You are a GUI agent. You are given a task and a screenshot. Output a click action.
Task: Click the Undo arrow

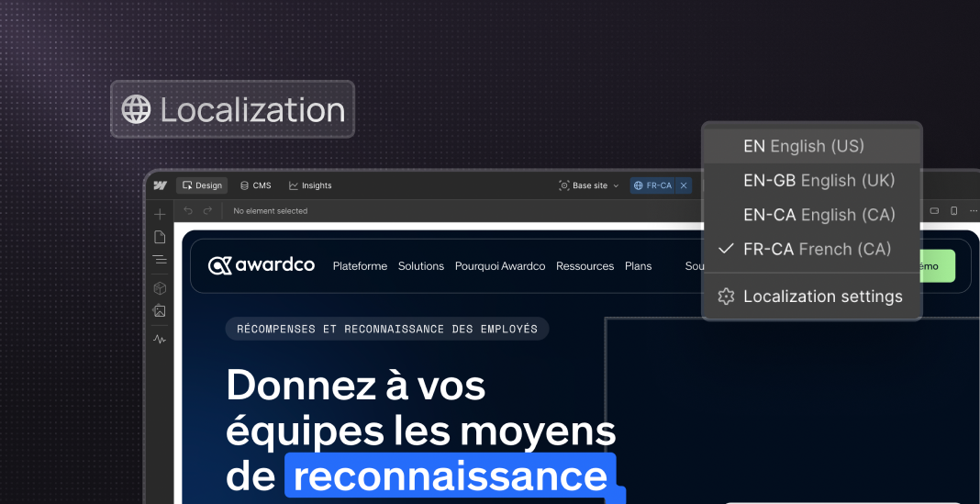[188, 211]
